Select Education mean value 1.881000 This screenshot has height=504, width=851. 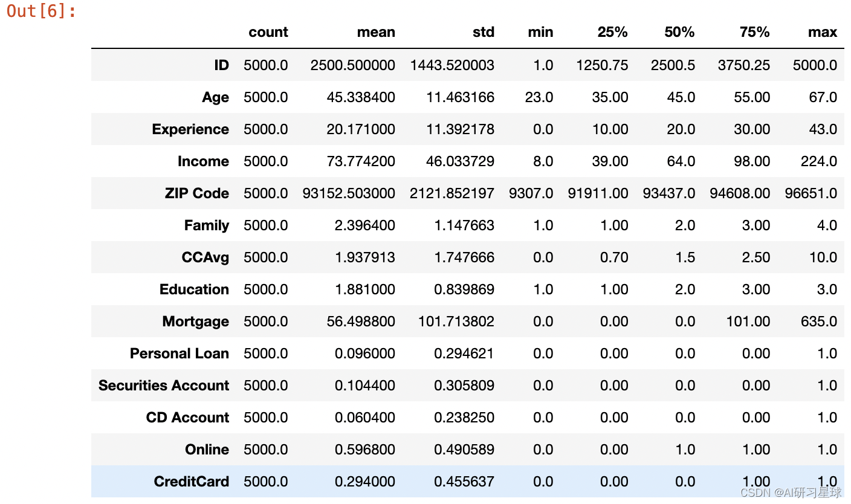point(365,289)
